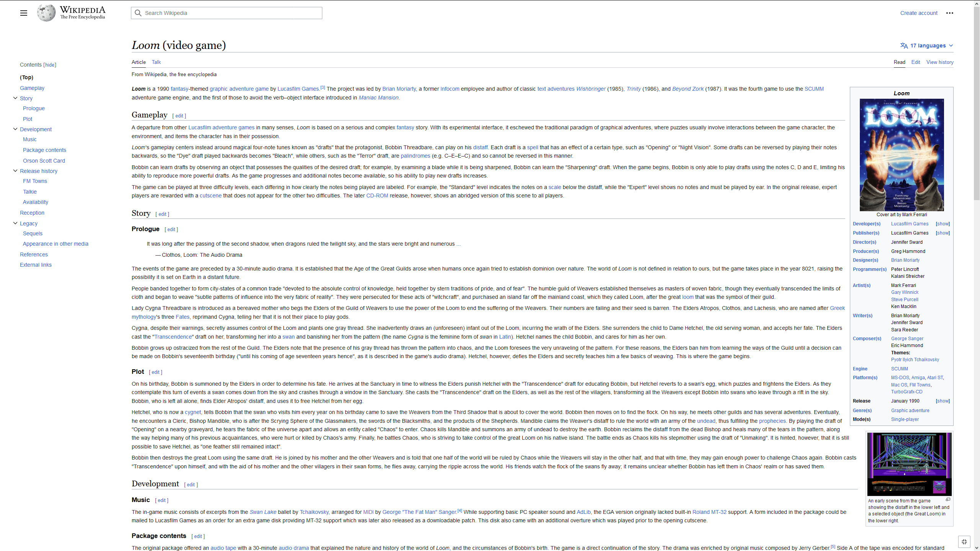Click the collapse width toggle icon
This screenshot has height=551, width=980.
(964, 542)
